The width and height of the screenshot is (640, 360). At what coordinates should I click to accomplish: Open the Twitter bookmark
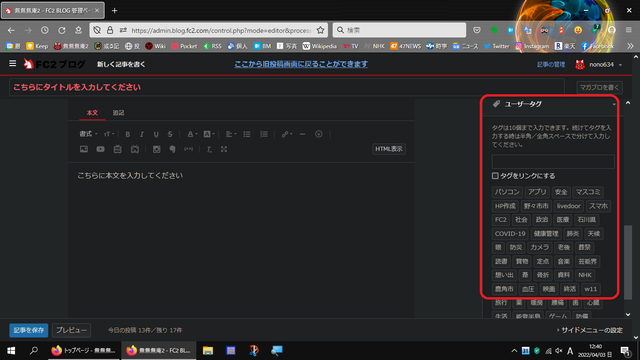[x=496, y=46]
